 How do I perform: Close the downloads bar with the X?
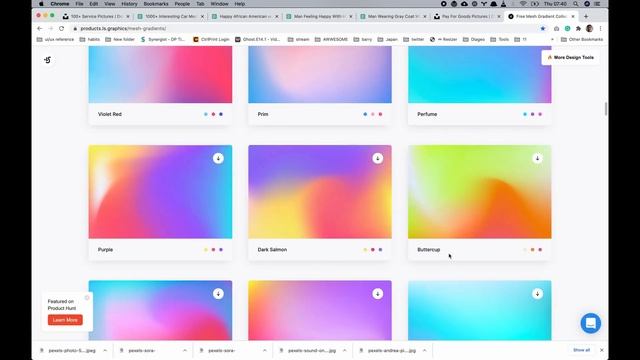coord(602,350)
